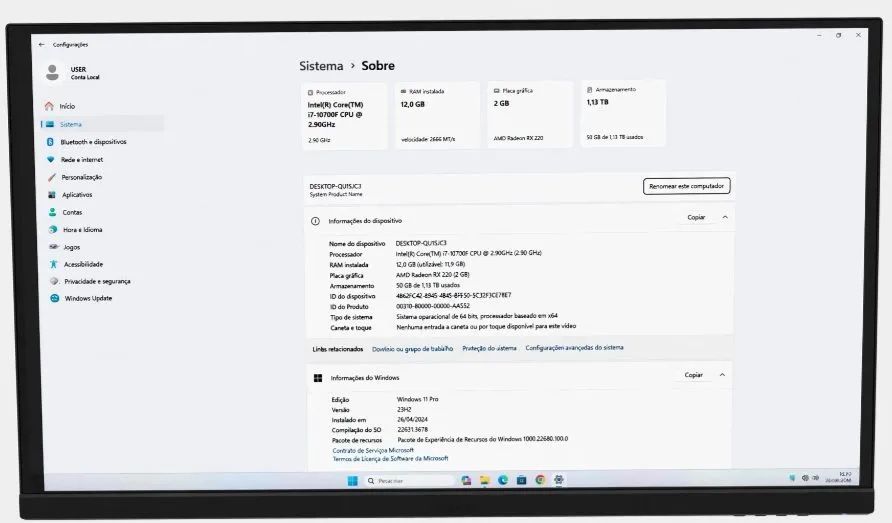Copy Informações do dispositivo details
The height and width of the screenshot is (523, 892).
click(x=696, y=217)
